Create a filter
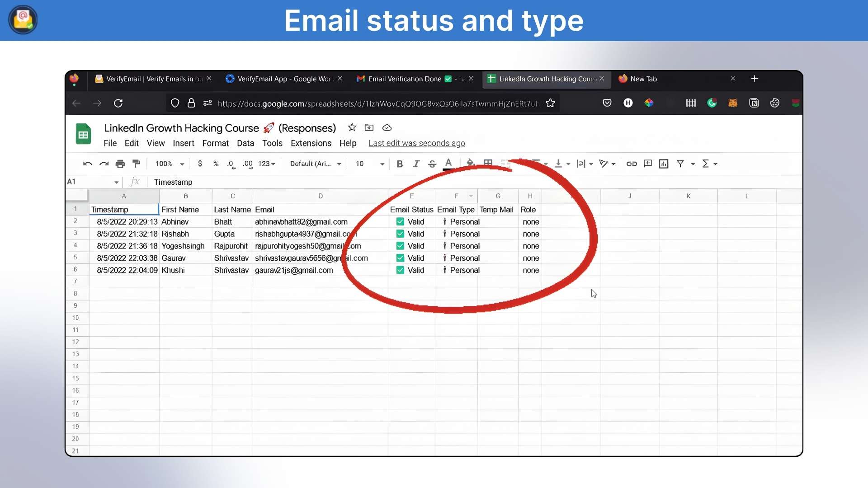 (x=681, y=164)
